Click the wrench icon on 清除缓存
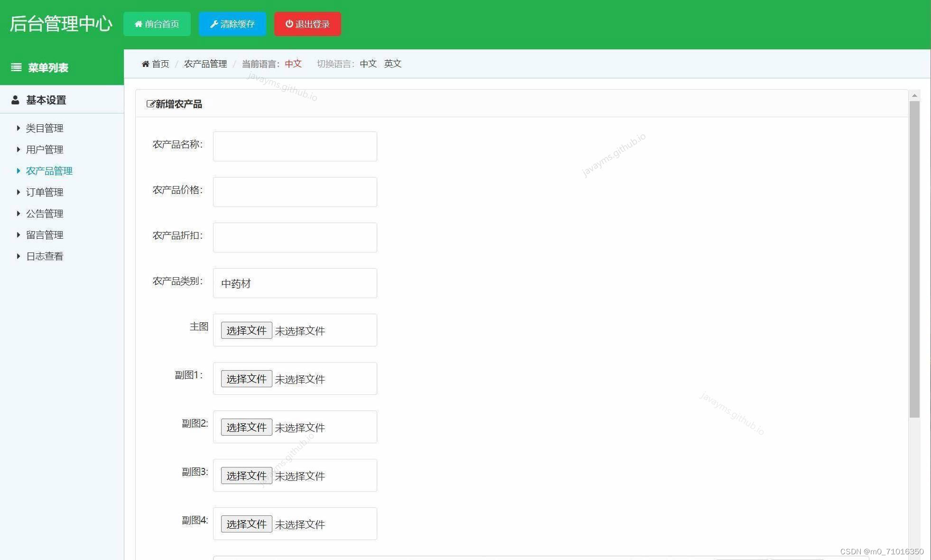Image resolution: width=931 pixels, height=560 pixels. (214, 24)
